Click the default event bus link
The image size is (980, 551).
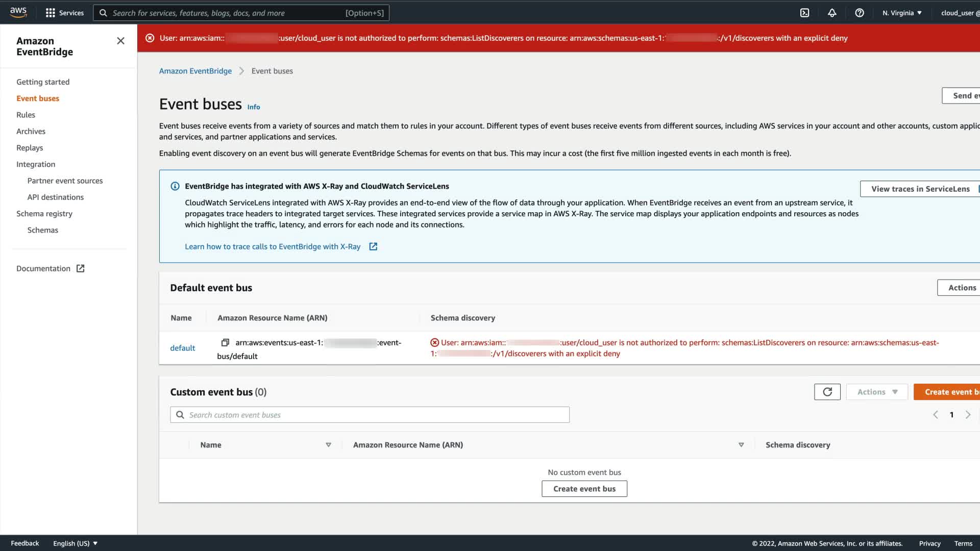[x=182, y=348]
